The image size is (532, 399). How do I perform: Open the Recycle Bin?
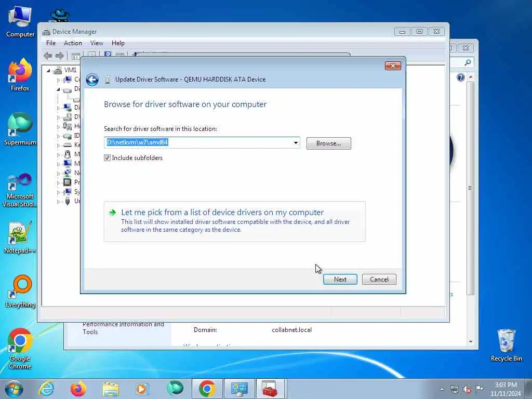coord(506,345)
